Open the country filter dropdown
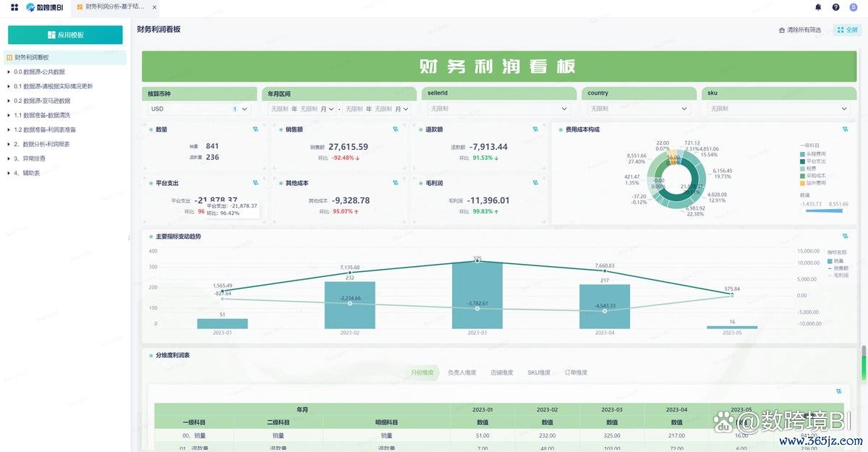Image resolution: width=868 pixels, height=452 pixels. click(637, 109)
